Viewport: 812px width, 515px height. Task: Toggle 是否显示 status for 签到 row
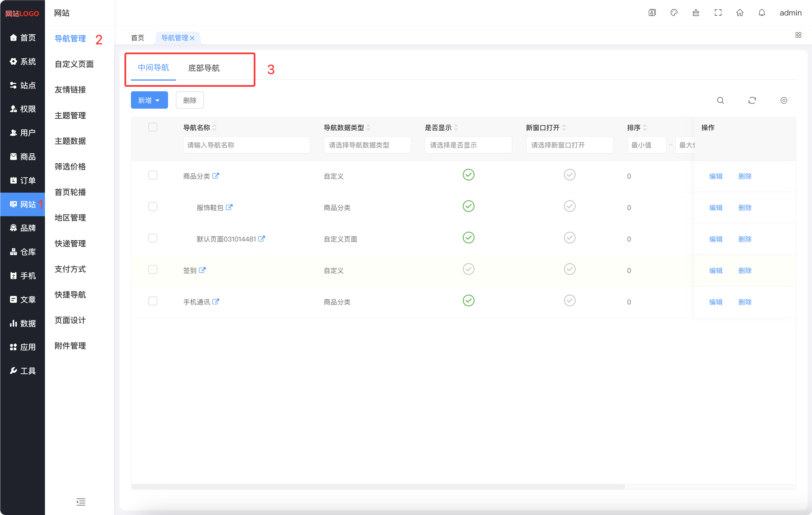tap(468, 269)
